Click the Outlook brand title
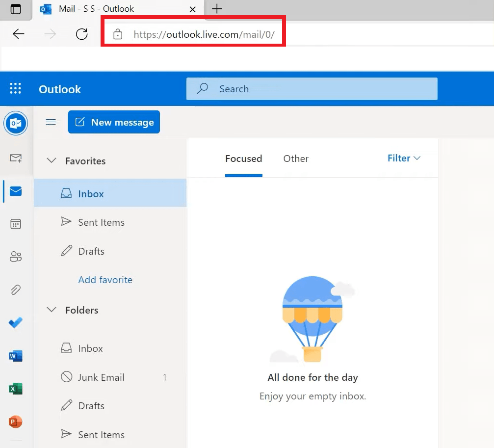 point(60,89)
